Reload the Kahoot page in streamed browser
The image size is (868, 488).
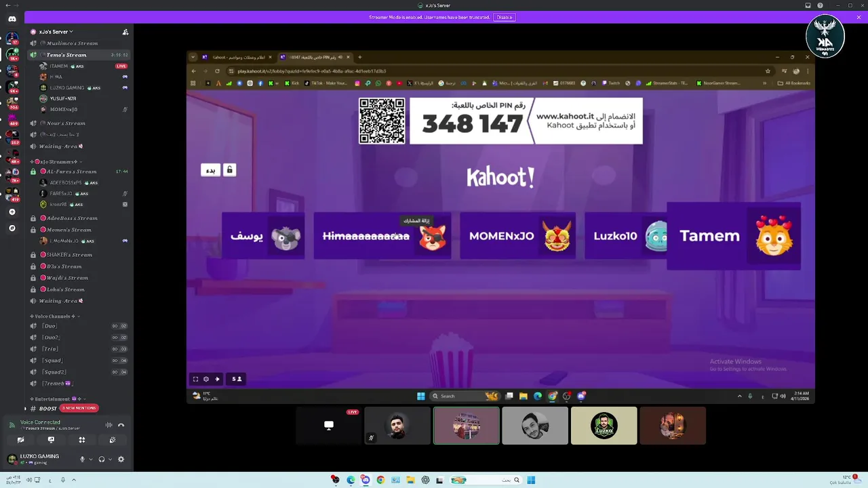[x=217, y=71]
